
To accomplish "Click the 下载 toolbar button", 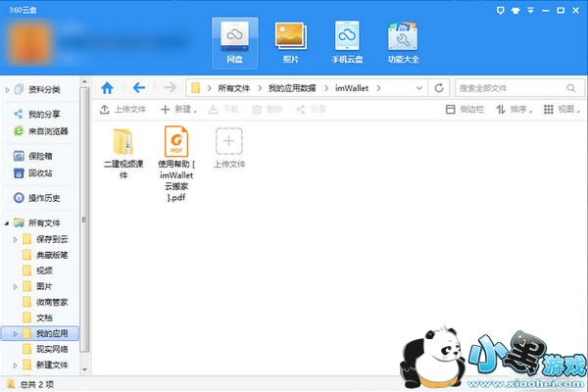I will (223, 109).
